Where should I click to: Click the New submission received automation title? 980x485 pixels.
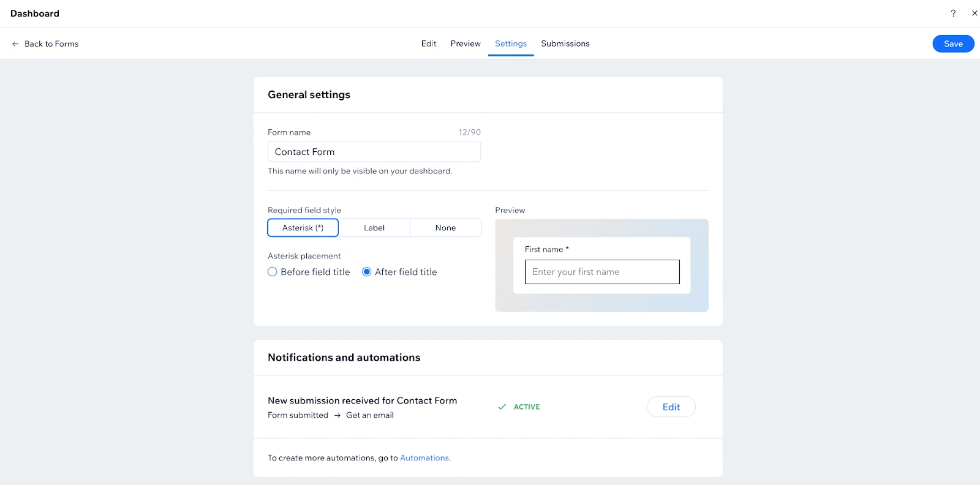(362, 400)
